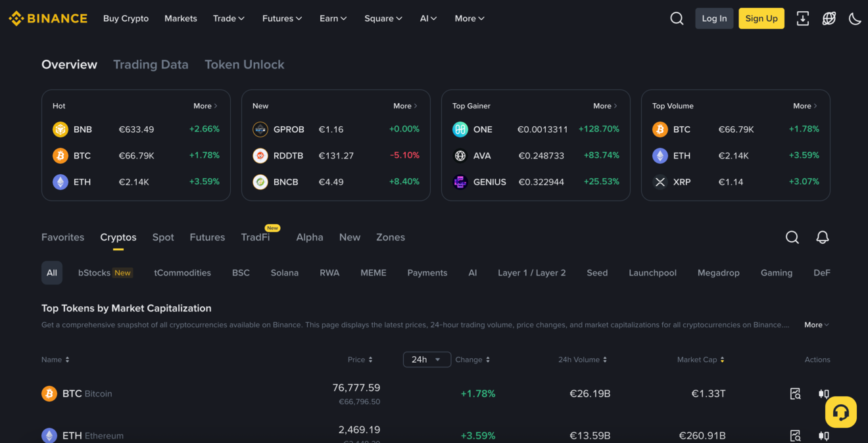Click BTC coin icon in Hot card

pos(60,156)
